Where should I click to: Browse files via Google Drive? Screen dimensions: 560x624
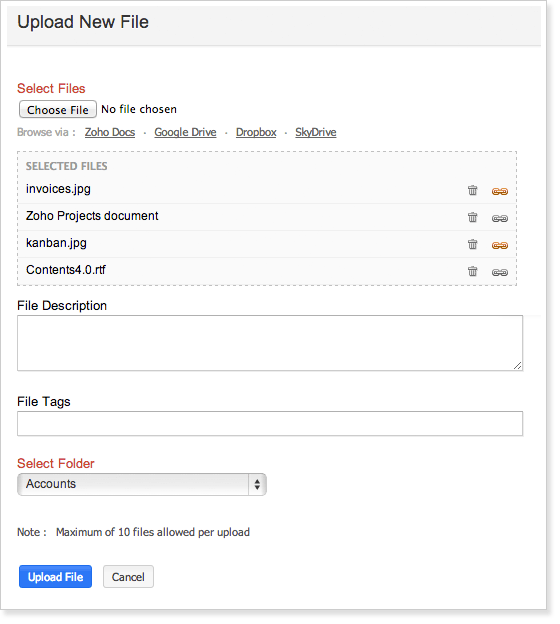point(185,132)
